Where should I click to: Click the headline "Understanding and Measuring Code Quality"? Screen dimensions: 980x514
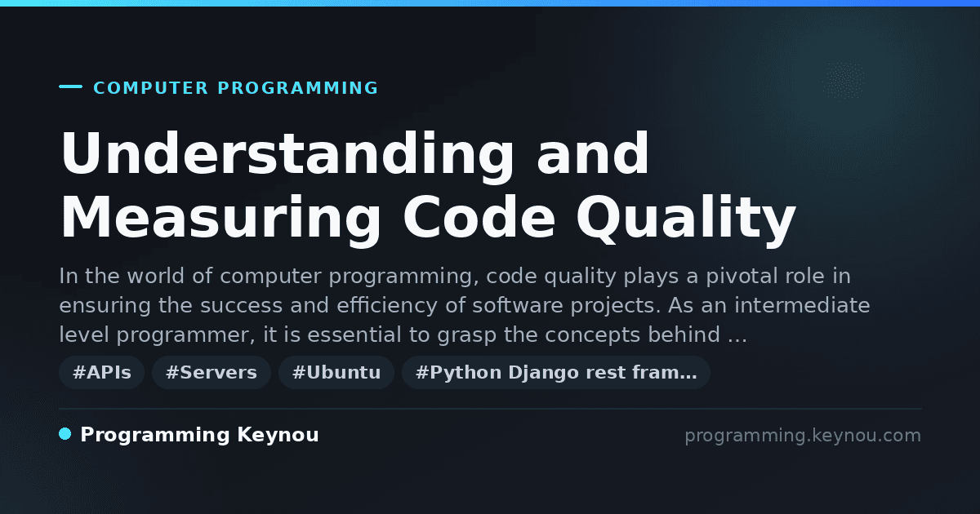click(427, 187)
